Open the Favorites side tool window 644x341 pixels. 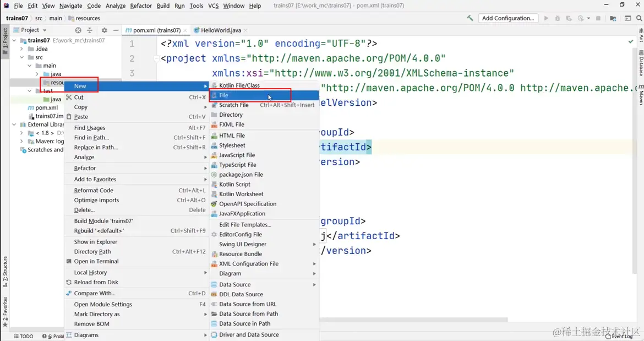5,312
